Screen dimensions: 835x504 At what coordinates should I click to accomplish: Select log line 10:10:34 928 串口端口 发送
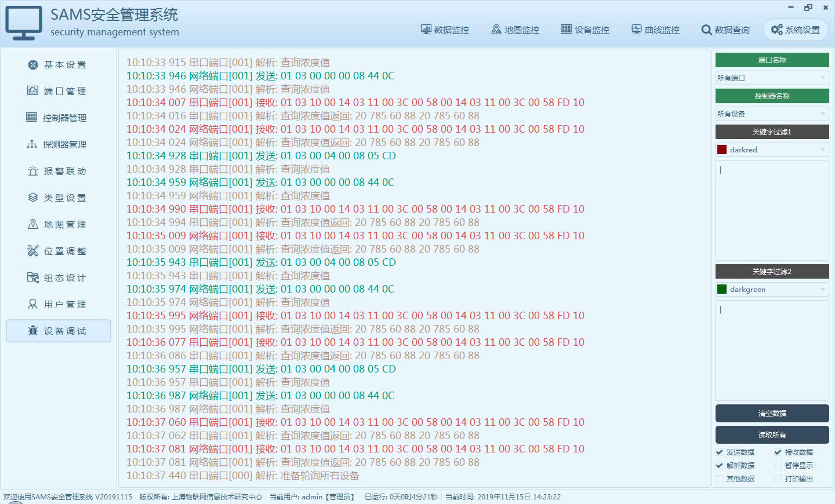tap(261, 156)
